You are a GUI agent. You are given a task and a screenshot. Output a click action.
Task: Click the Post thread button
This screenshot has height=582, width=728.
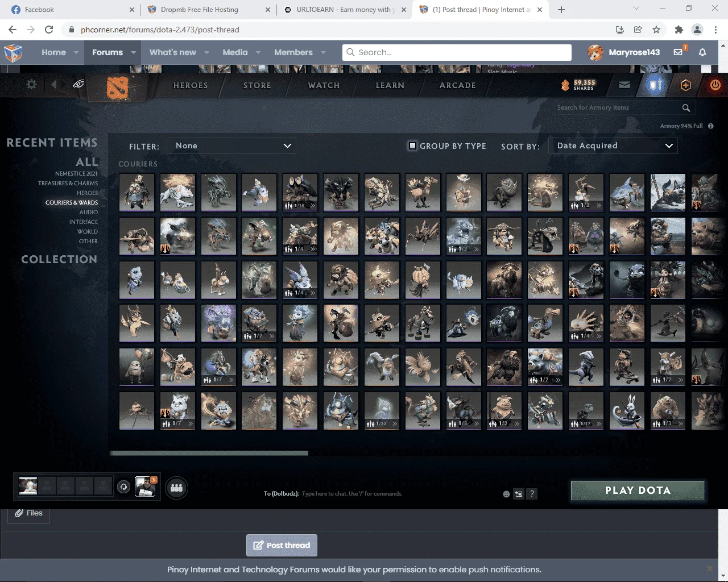coord(282,545)
